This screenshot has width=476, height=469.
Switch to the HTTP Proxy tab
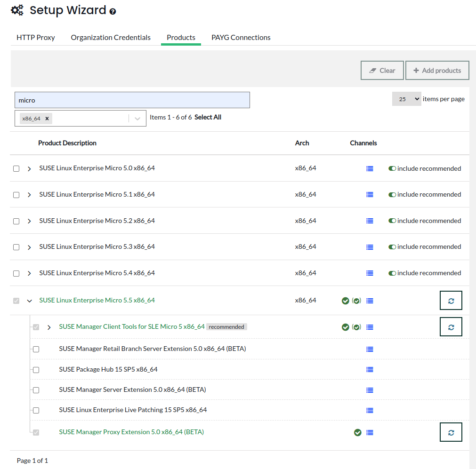[35, 37]
